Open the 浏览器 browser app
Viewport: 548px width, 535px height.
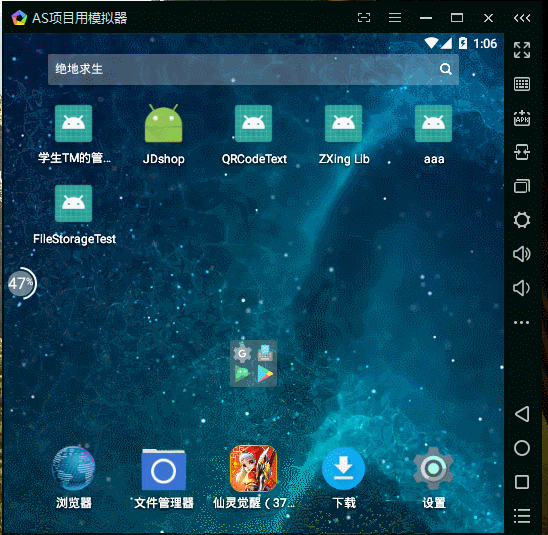coord(73,468)
